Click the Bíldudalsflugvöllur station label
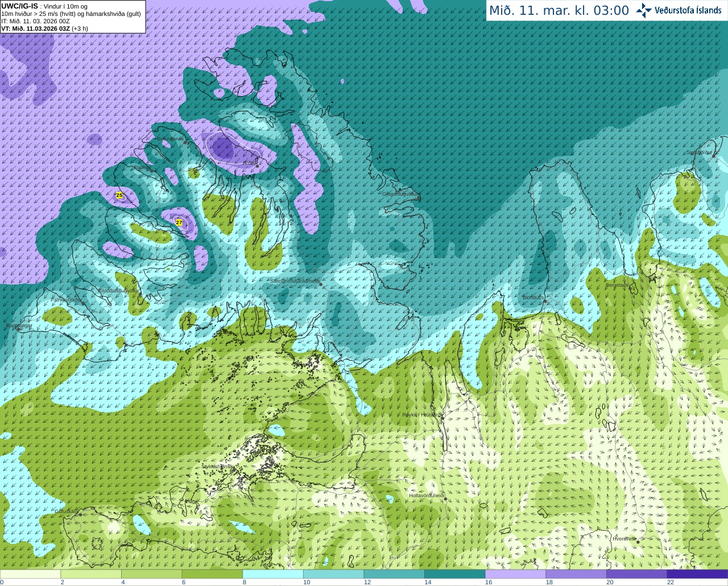Screen dimensions: 728x586 118,290
